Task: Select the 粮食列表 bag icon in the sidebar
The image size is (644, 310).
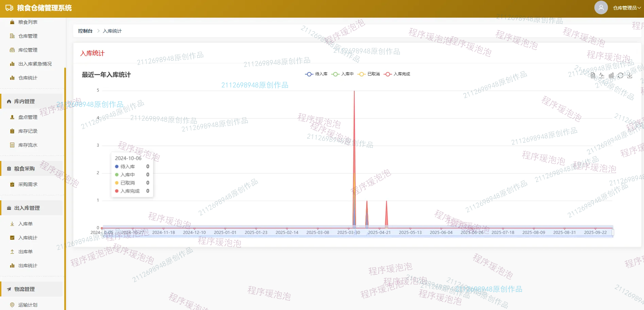Action: point(12,22)
